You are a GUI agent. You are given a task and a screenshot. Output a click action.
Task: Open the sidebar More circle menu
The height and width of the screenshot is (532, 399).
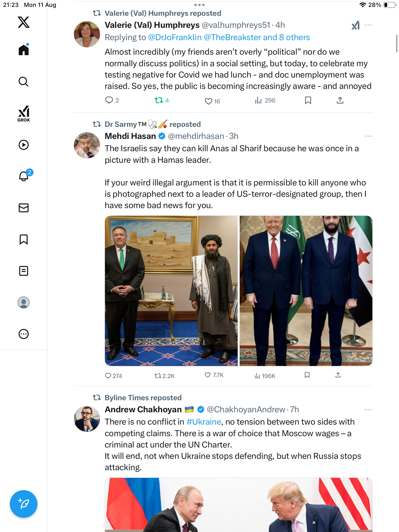coord(24,334)
